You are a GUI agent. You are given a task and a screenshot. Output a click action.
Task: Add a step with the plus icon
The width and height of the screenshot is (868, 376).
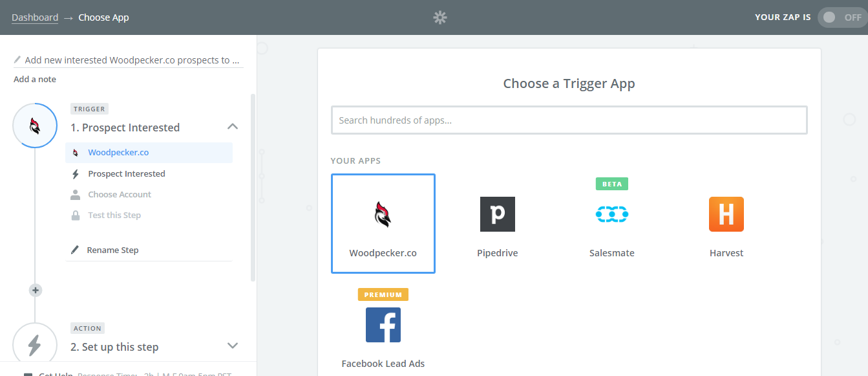36,291
